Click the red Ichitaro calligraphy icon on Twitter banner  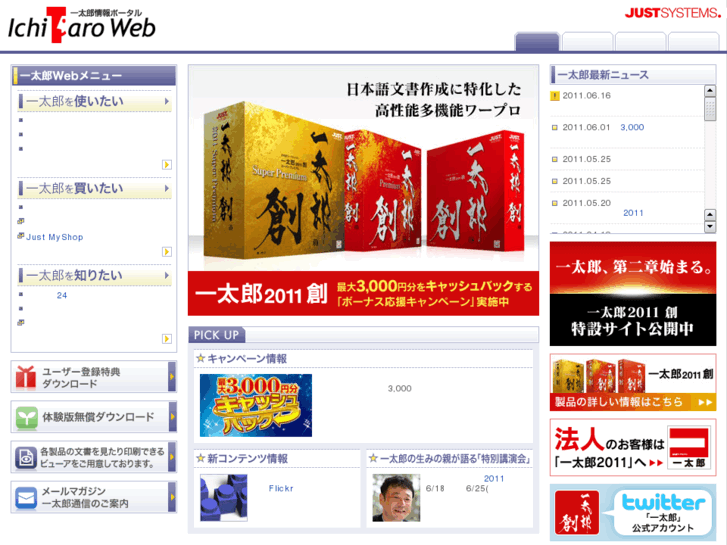[x=577, y=513]
